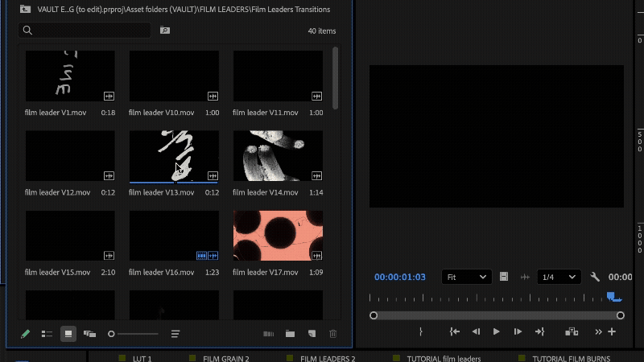Screen dimensions: 644x362
Task: Switch bin to List View
Action: [x=47, y=334]
